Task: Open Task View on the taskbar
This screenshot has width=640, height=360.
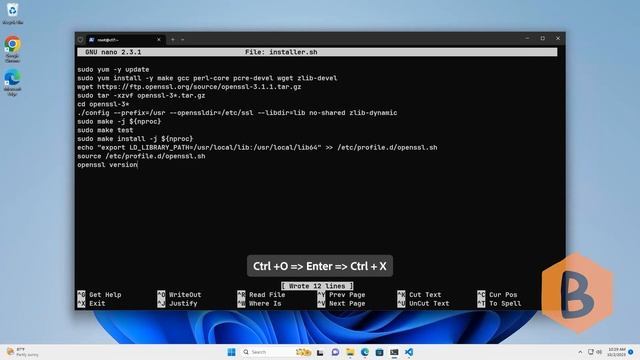Action: (x=320, y=352)
